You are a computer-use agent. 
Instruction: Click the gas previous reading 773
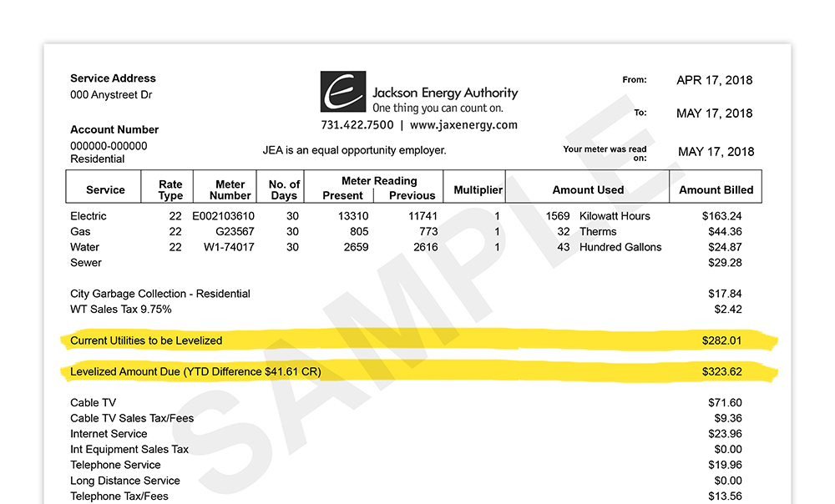tap(428, 231)
